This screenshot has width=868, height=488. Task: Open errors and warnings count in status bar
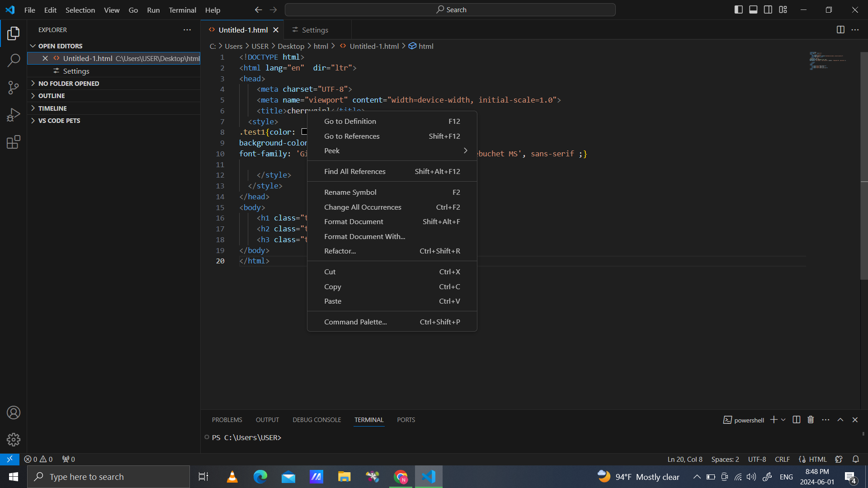(x=38, y=459)
